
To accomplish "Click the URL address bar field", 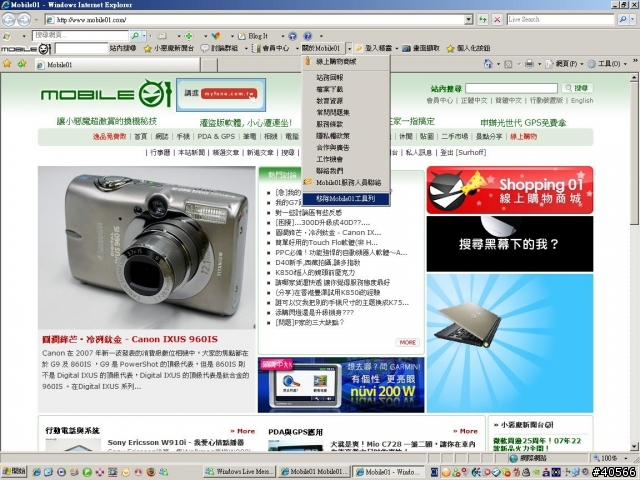I will point(259,19).
